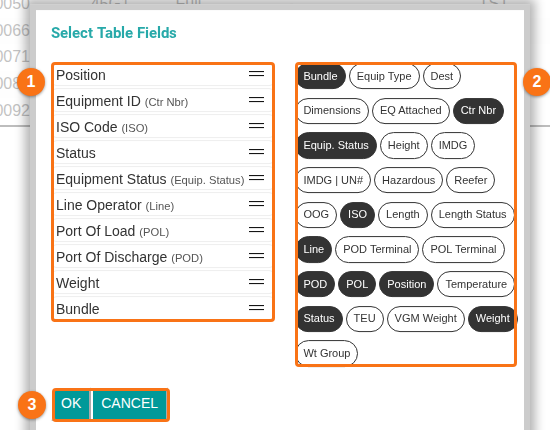This screenshot has height=430, width=550.
Task: Click the ISO Code (ISO) row label
Action: 102,127
